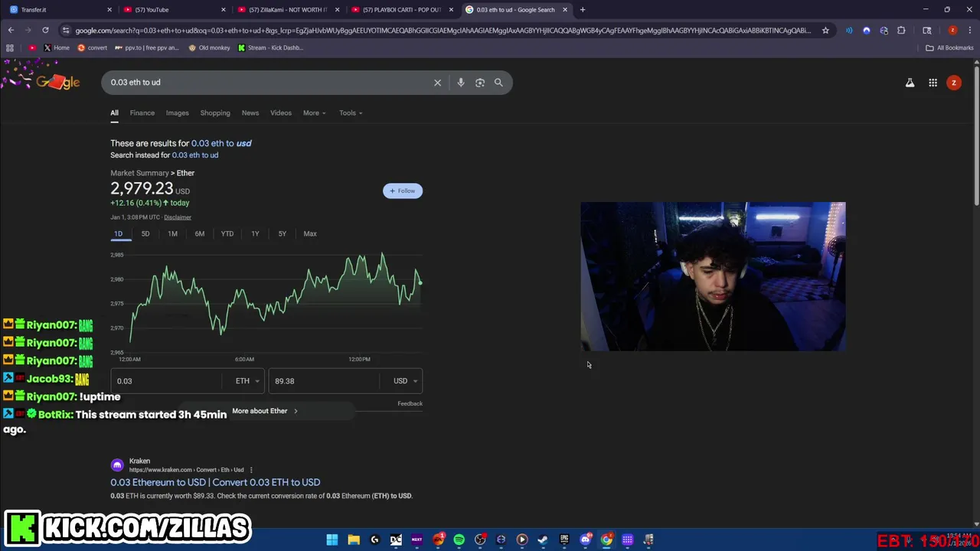This screenshot has height=551, width=980.
Task: Switch to the News search tab
Action: click(x=250, y=113)
